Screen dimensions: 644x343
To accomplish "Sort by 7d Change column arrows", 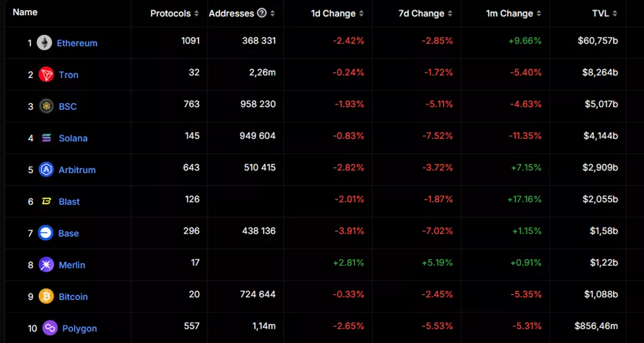I will [450, 14].
